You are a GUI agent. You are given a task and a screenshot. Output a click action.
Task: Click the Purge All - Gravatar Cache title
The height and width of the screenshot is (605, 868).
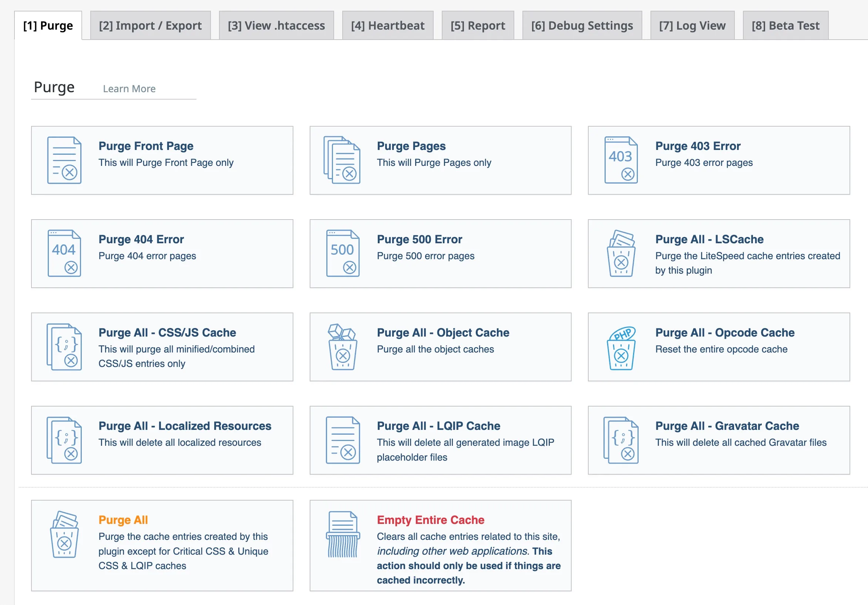pos(727,426)
